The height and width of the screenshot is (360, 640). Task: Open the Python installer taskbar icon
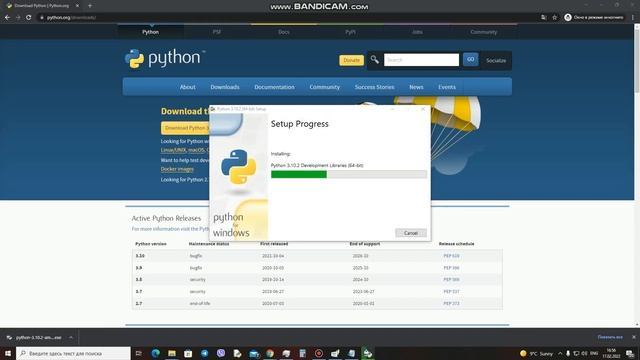click(368, 353)
